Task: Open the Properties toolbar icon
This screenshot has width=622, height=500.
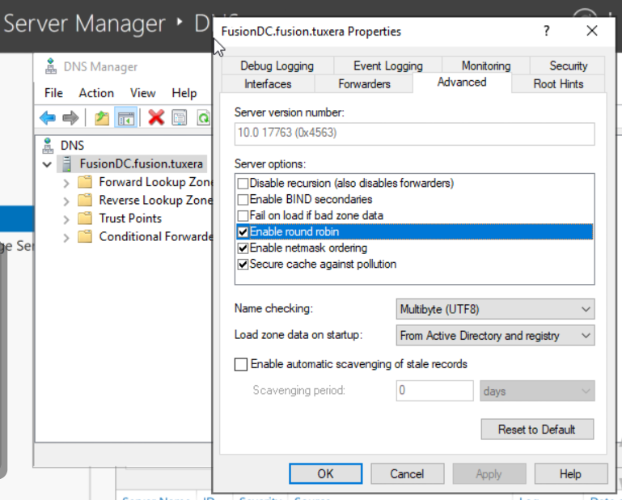Action: click(179, 118)
